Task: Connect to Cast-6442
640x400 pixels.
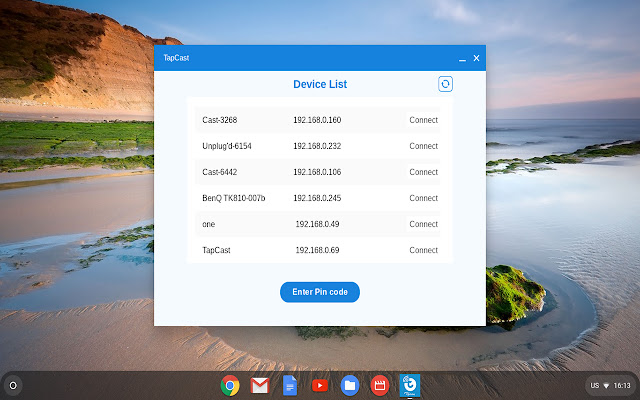Action: click(423, 172)
